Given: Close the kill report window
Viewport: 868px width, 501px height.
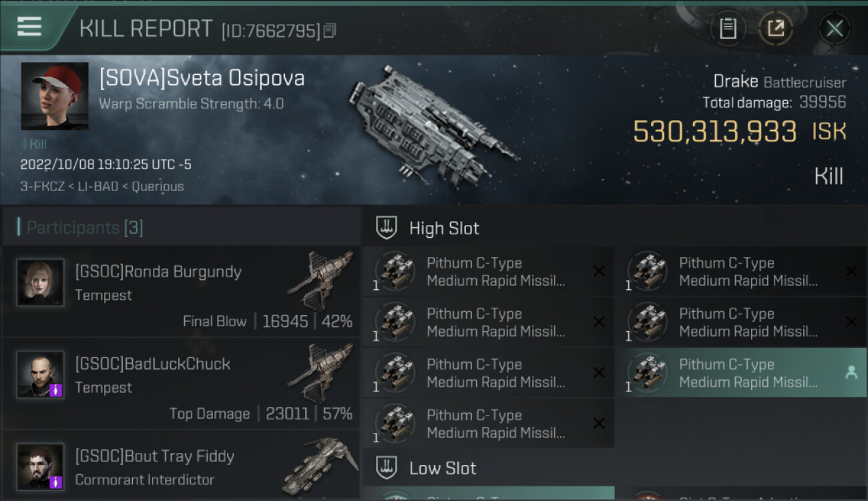Looking at the screenshot, I should 834,29.
